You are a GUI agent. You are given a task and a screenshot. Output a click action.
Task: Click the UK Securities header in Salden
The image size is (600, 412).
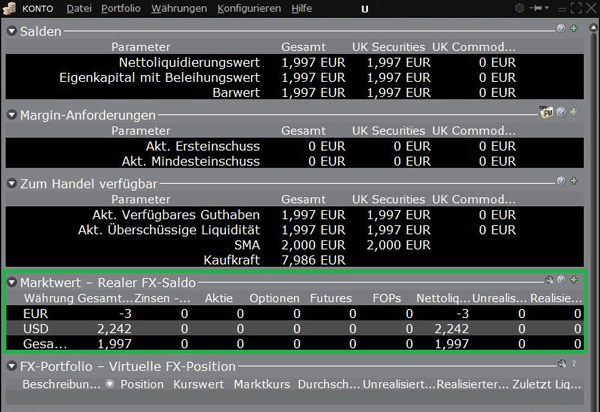[x=388, y=47]
